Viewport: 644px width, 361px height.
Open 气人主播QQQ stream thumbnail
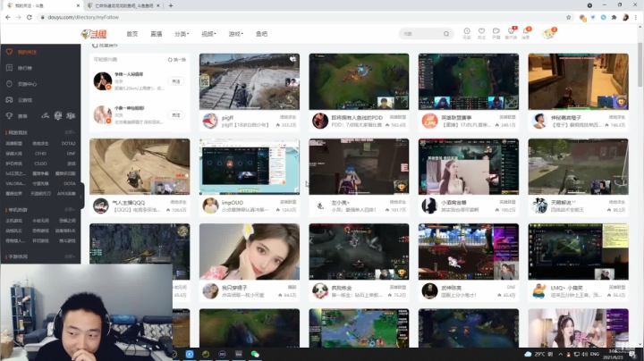[x=140, y=166]
